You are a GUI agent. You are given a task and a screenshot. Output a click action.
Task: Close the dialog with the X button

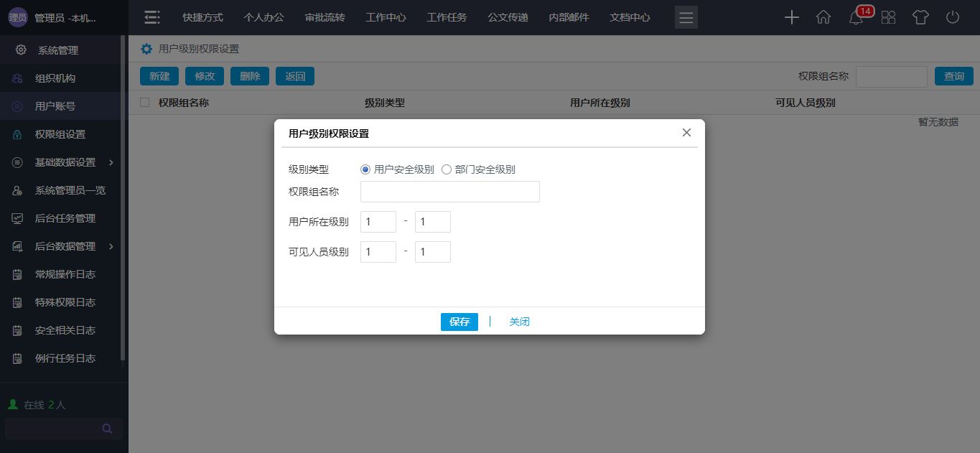[686, 133]
